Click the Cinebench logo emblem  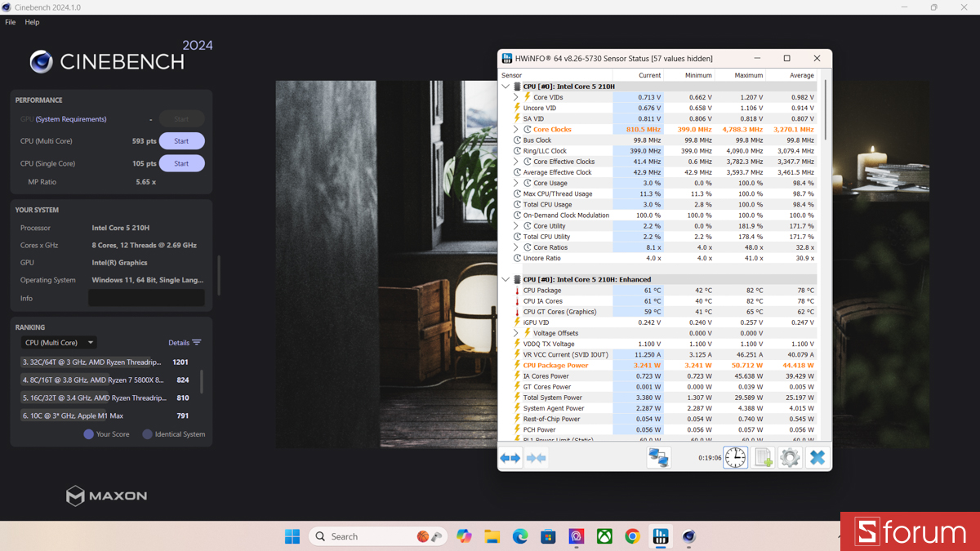pos(40,61)
